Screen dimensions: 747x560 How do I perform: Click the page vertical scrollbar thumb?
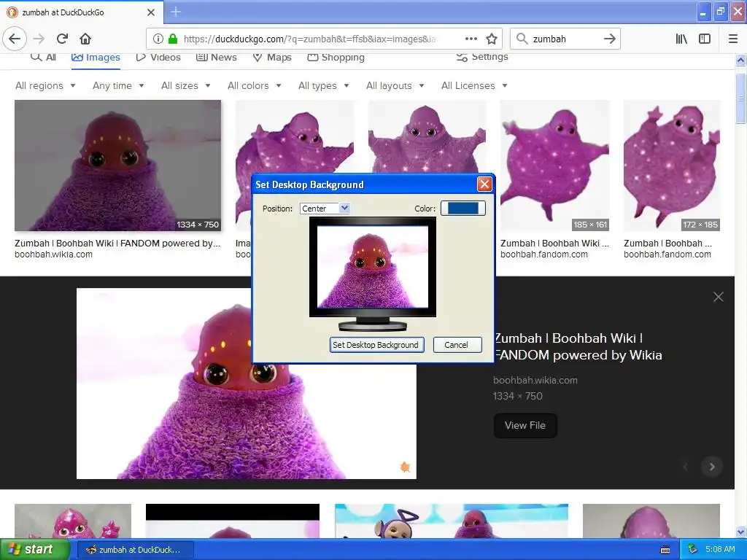click(x=740, y=98)
